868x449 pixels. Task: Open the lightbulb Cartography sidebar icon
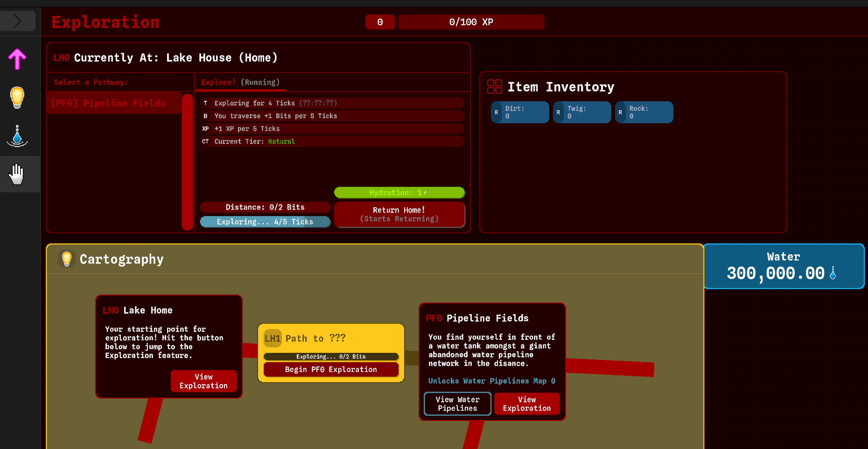coord(17,98)
